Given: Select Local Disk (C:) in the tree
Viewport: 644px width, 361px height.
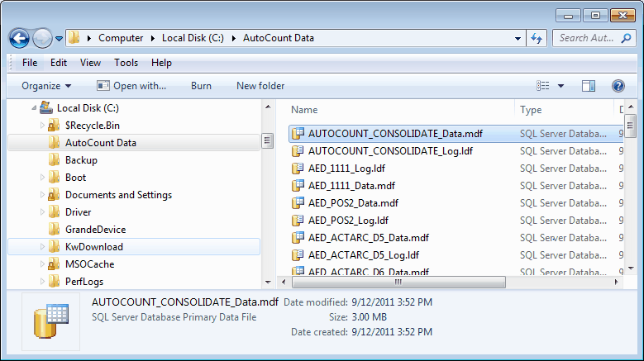Looking at the screenshot, I should (88, 108).
